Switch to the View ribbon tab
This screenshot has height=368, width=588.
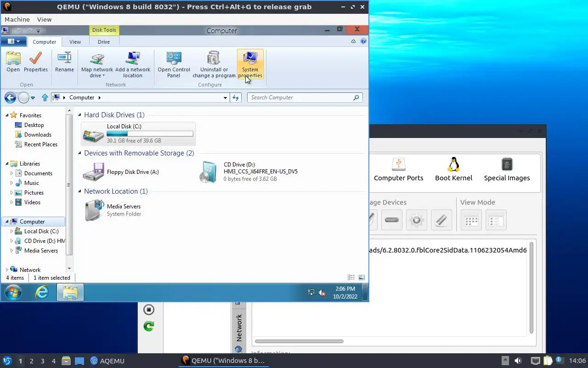click(x=75, y=41)
